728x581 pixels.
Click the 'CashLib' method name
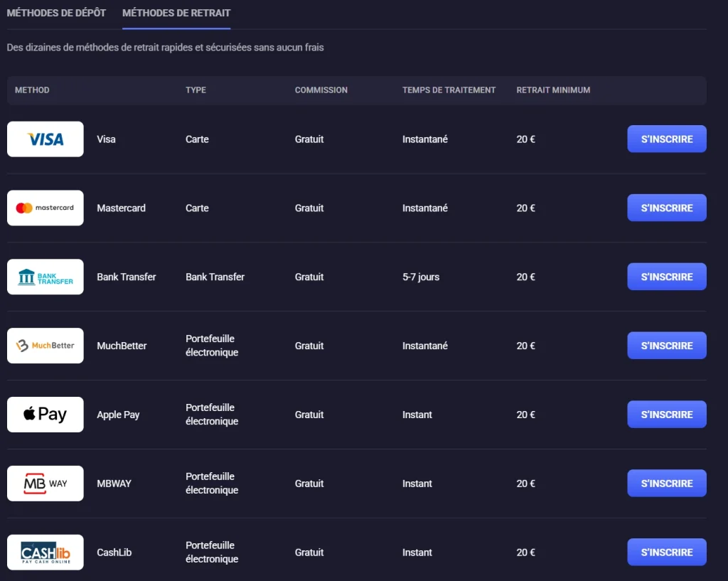[x=114, y=553]
